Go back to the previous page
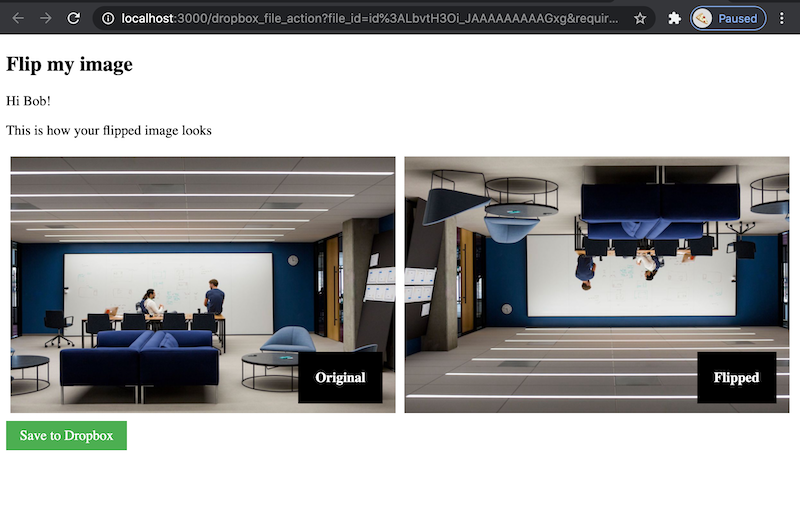 [18, 18]
